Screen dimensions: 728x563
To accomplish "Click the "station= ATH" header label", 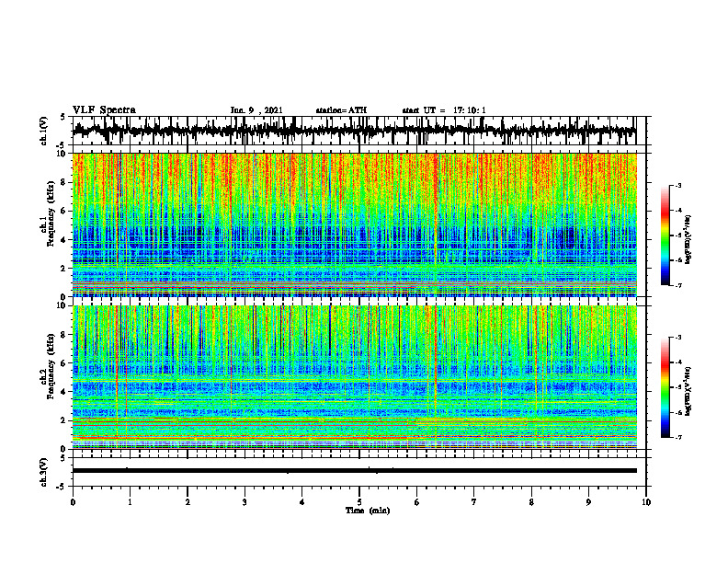I will [341, 110].
